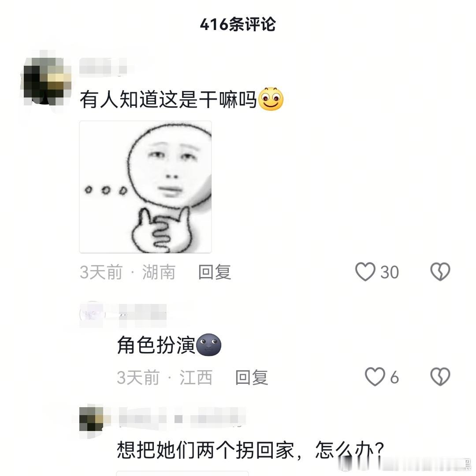Reply to the Hunan comment via 回复
The image size is (476, 476).
[x=215, y=272]
